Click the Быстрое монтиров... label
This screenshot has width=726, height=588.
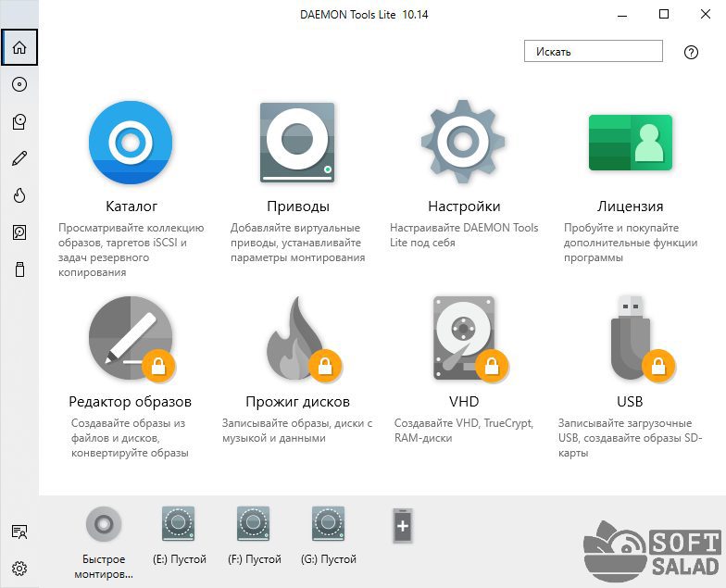coord(104,567)
